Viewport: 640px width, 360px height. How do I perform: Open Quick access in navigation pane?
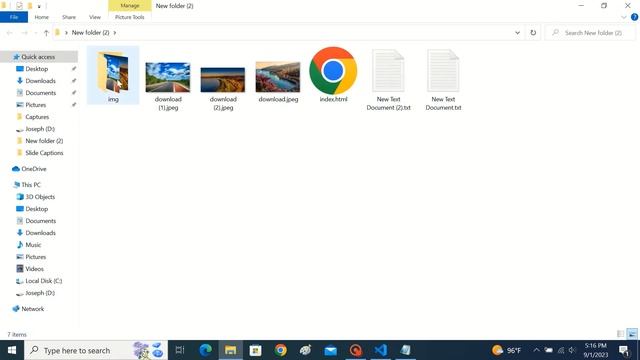pyautogui.click(x=38, y=57)
